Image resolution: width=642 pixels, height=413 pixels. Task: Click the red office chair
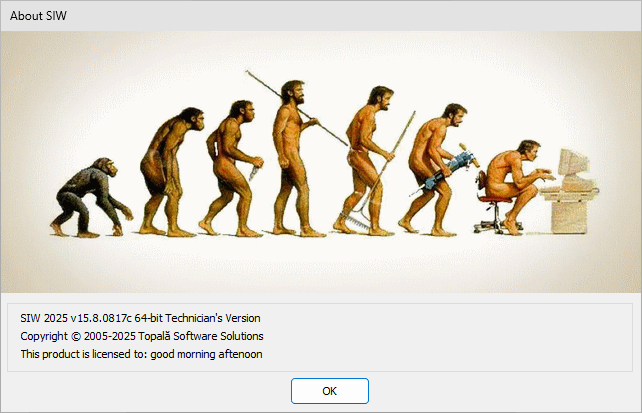click(x=495, y=205)
